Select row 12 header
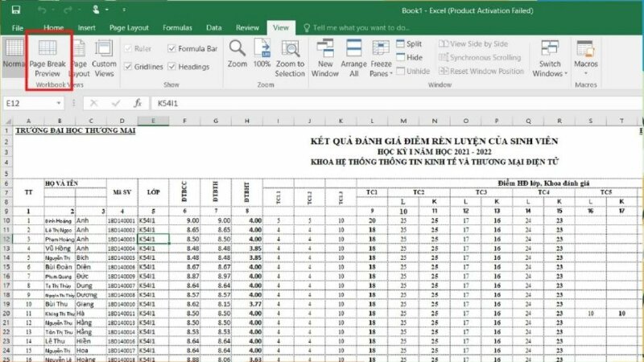 tap(6, 239)
